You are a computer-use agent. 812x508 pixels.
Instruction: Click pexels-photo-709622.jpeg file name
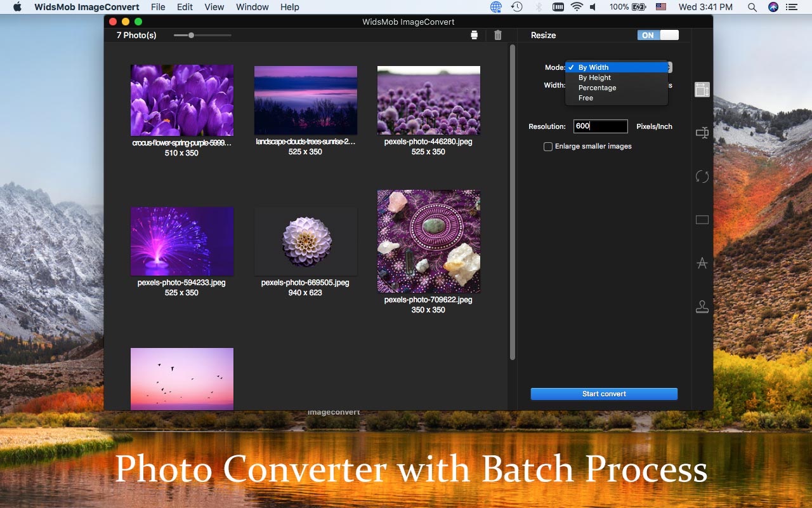tap(428, 300)
